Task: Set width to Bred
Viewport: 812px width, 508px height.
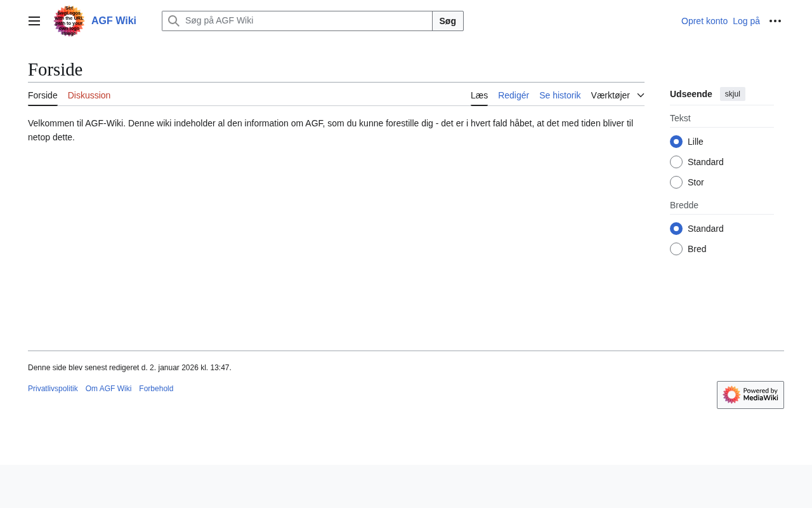Action: [676, 249]
